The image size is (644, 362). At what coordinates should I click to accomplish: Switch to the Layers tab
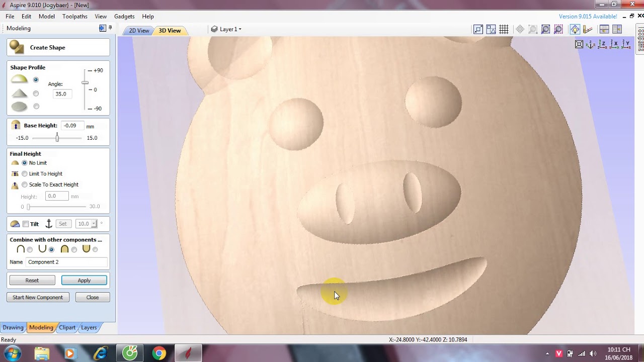pos(89,327)
